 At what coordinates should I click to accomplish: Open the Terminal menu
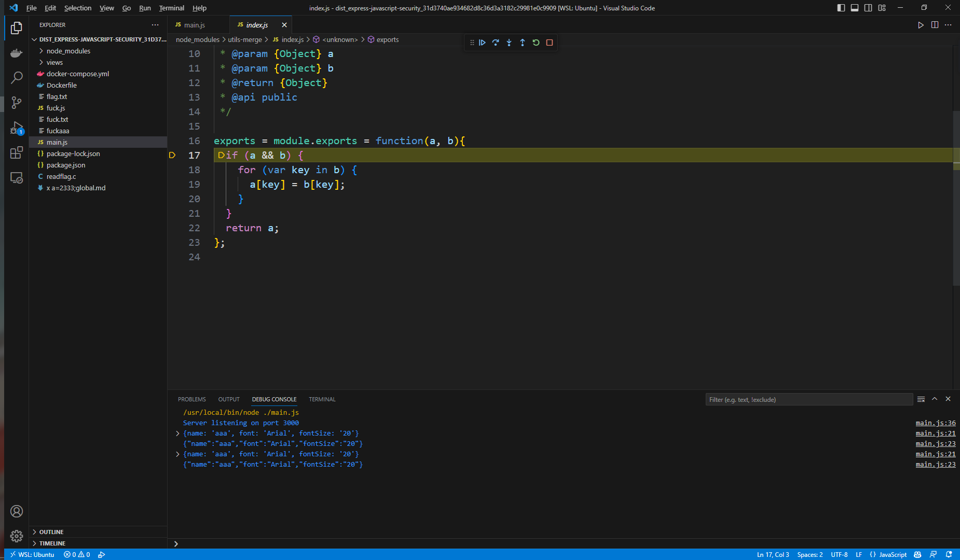click(171, 8)
